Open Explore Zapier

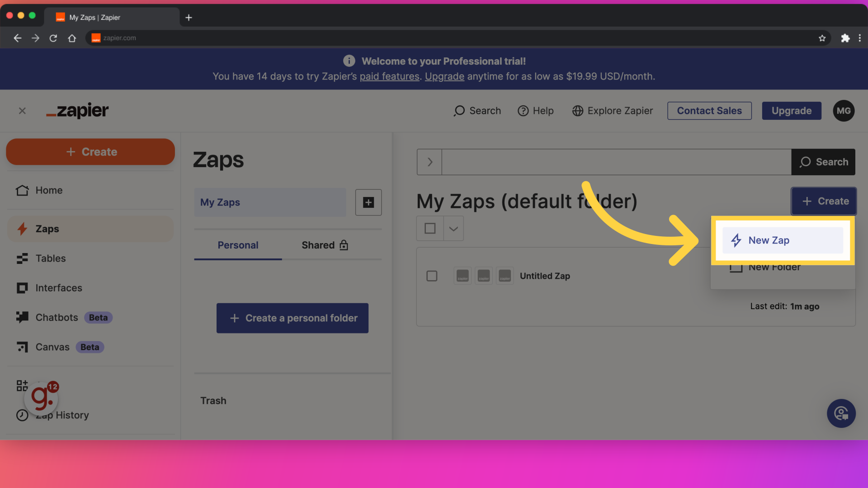(613, 111)
